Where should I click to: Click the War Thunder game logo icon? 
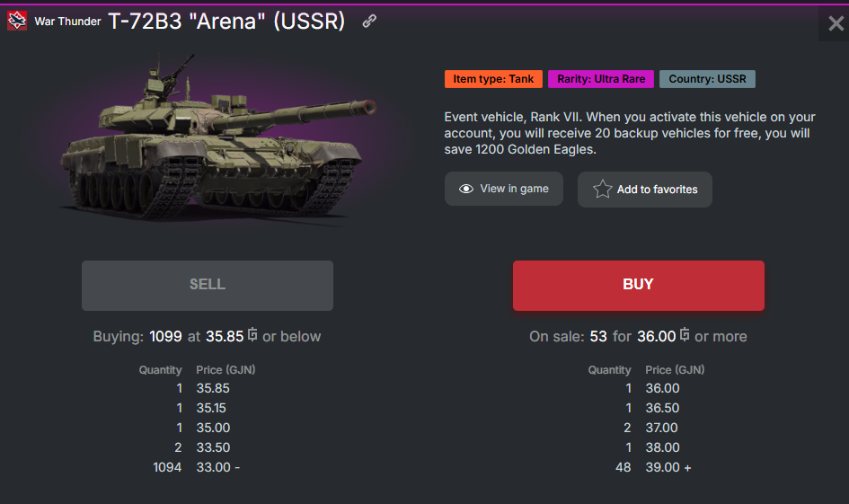tap(17, 22)
